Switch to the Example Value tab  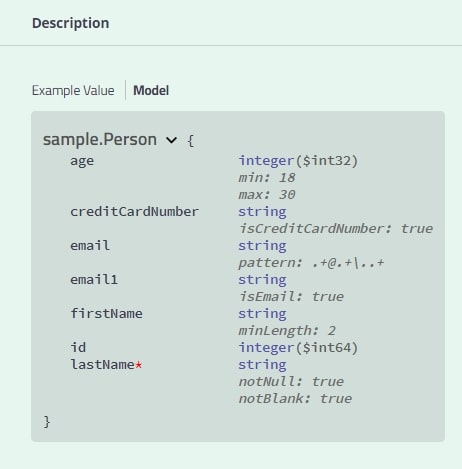pyautogui.click(x=73, y=91)
